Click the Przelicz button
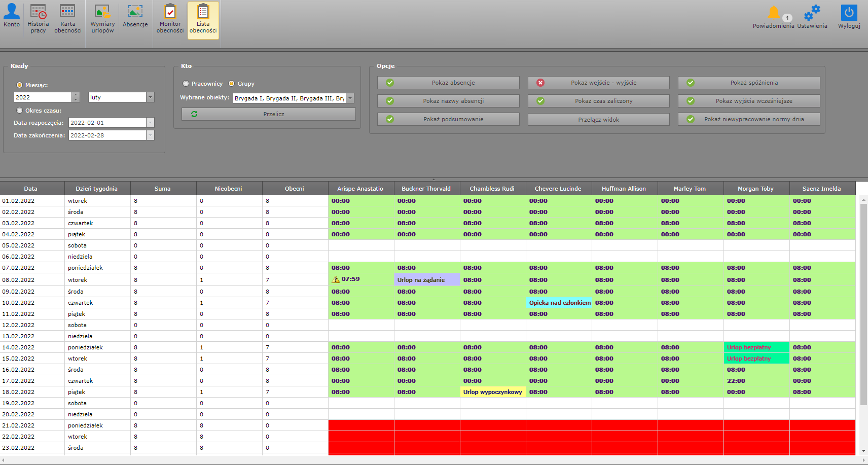 point(268,114)
